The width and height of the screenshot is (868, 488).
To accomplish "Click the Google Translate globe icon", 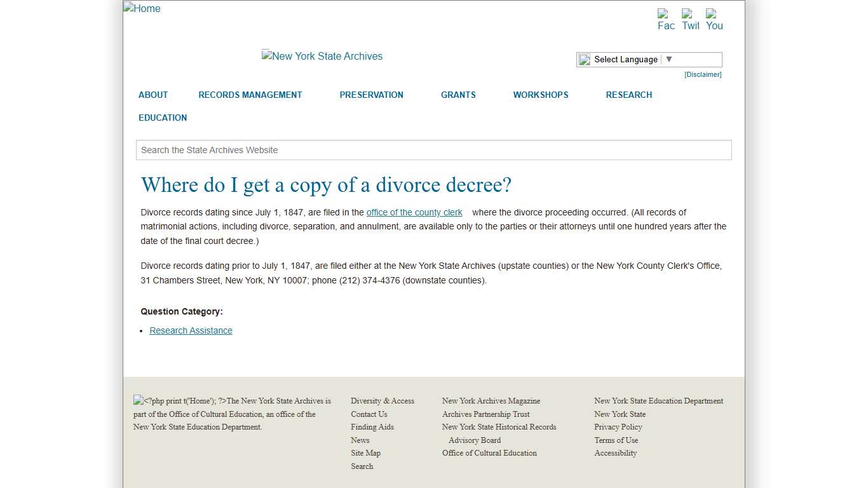I will point(584,59).
